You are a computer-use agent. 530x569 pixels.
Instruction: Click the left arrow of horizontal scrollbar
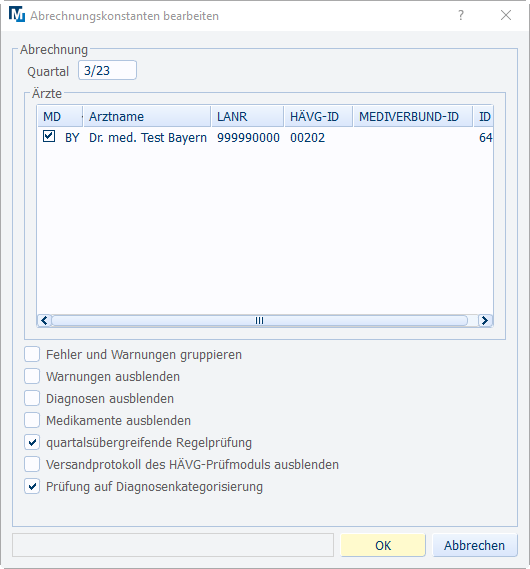pos(44,320)
